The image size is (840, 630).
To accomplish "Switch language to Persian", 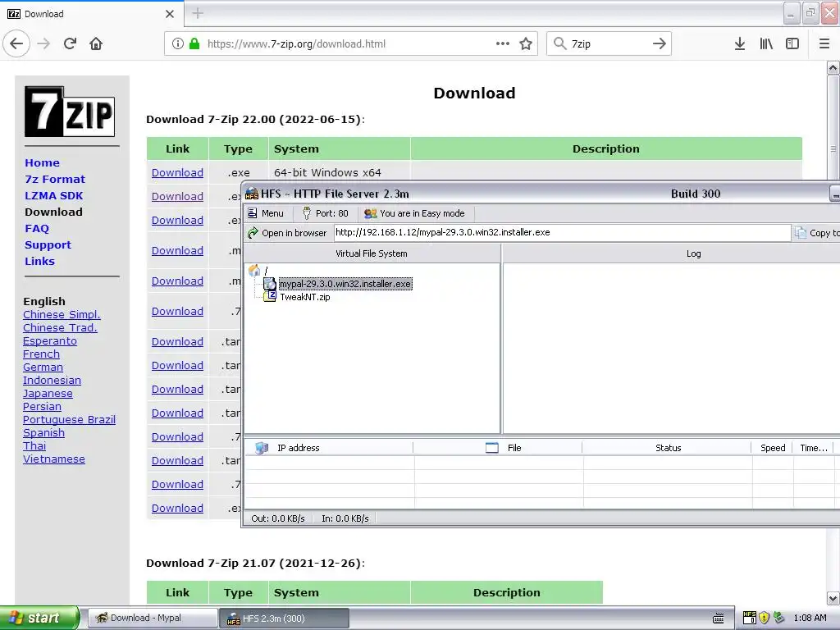I will coord(42,407).
